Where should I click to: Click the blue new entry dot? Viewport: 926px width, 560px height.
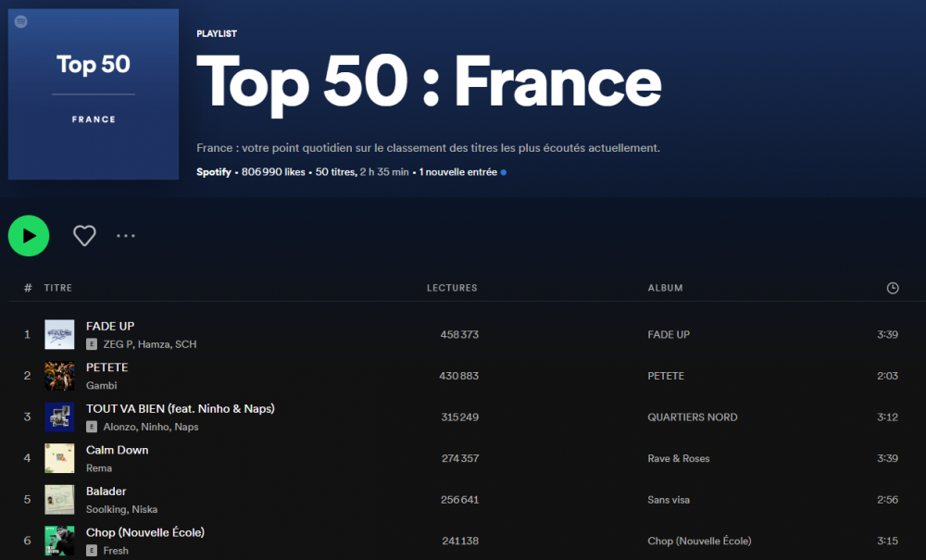pos(503,172)
